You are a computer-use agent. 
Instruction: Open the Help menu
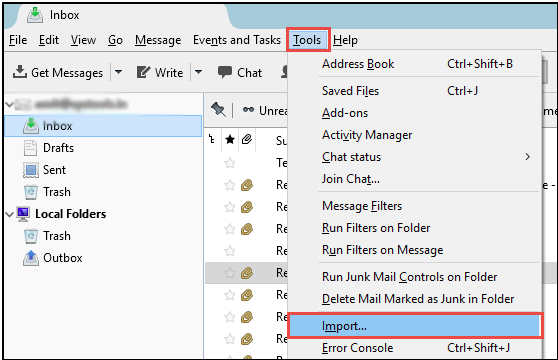click(345, 40)
